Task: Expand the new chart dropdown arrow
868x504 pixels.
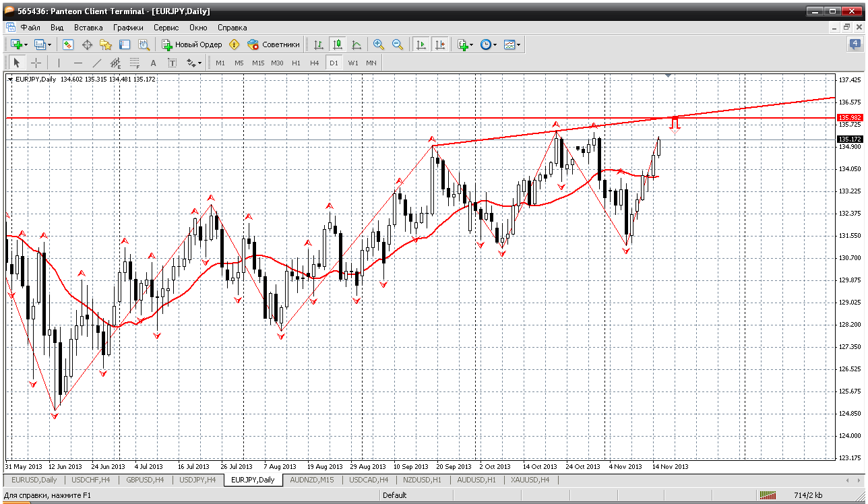Action: 26,45
